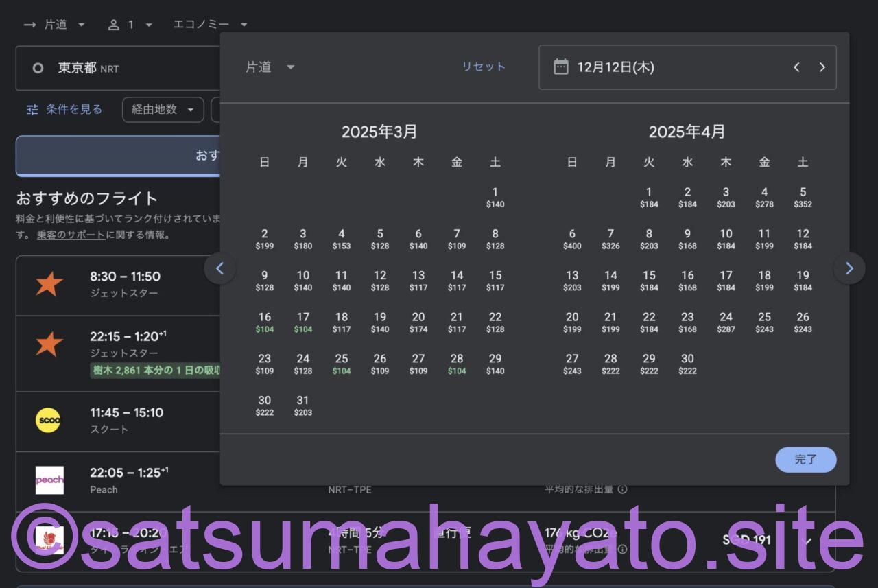Open the 片道 trip type dropdown in calendar
Viewport: 878px width, 588px height.
270,67
